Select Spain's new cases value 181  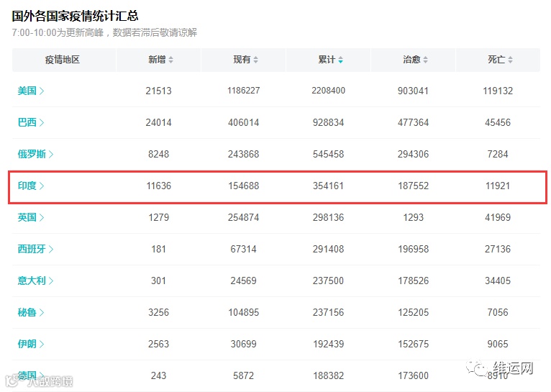point(158,249)
